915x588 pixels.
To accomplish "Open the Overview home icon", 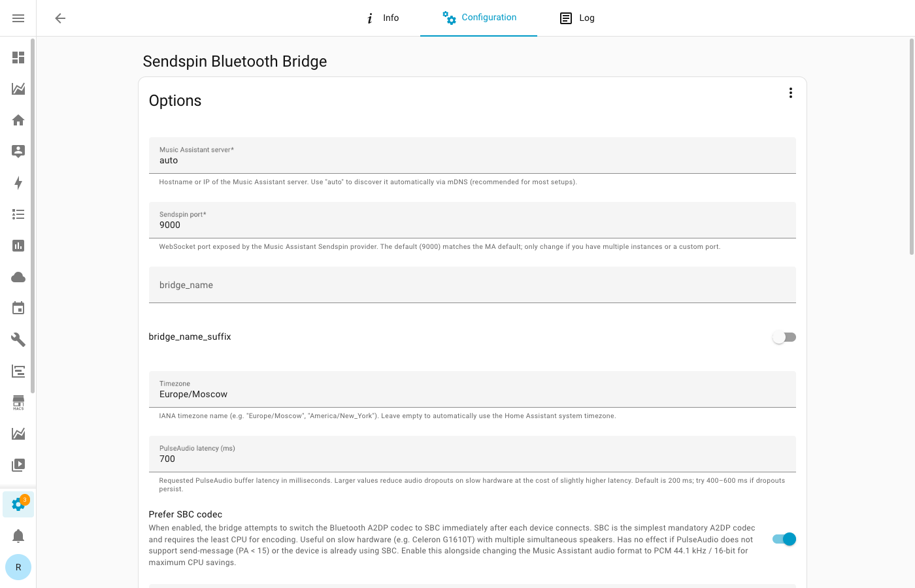I will coord(18,120).
